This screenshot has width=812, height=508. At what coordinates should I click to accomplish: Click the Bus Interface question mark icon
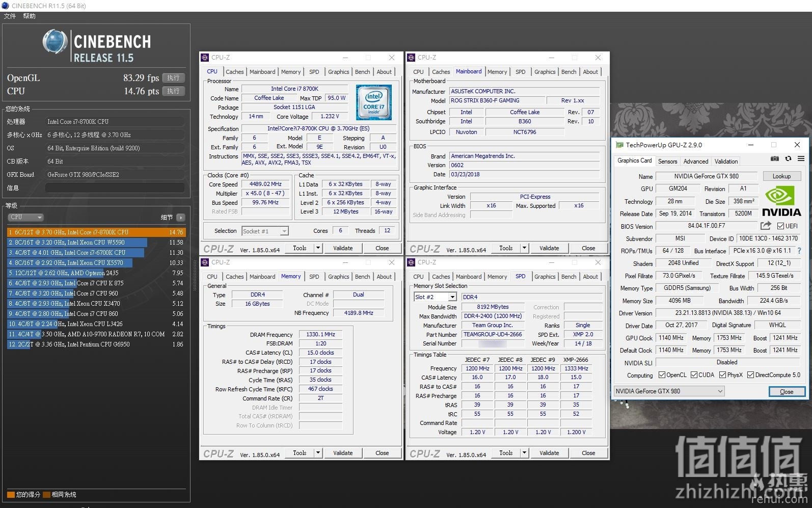click(x=799, y=251)
